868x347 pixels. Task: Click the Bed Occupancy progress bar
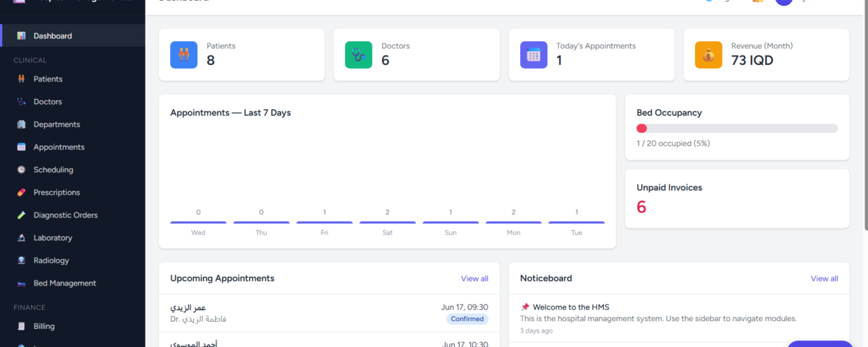[737, 128]
